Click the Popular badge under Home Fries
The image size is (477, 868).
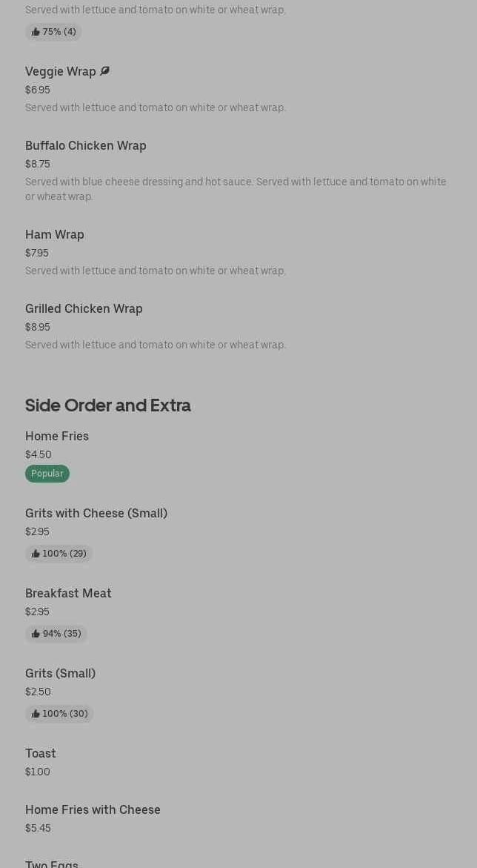tap(47, 474)
